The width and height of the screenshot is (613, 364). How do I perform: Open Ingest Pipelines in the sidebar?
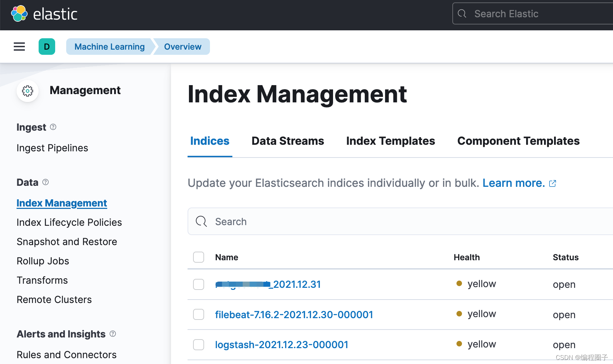point(52,148)
